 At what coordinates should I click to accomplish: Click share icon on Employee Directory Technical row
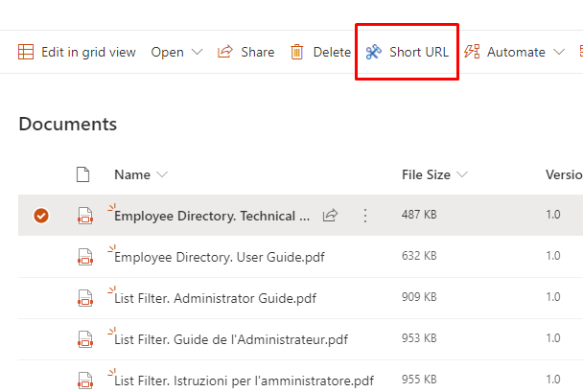330,215
